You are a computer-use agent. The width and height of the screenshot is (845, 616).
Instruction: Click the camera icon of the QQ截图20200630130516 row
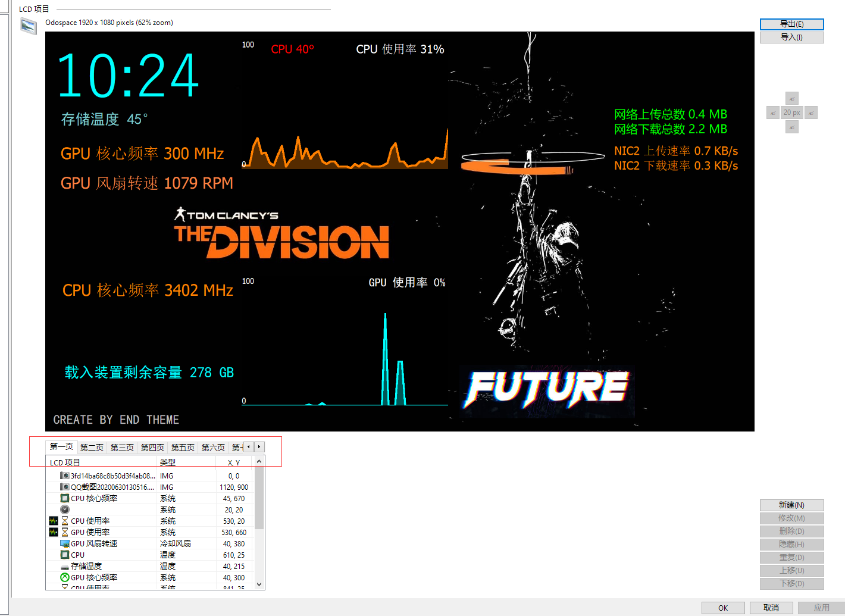(x=65, y=487)
